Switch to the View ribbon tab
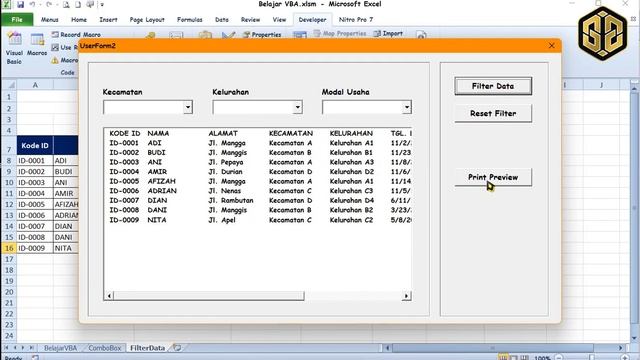The image size is (640, 360). click(x=279, y=20)
